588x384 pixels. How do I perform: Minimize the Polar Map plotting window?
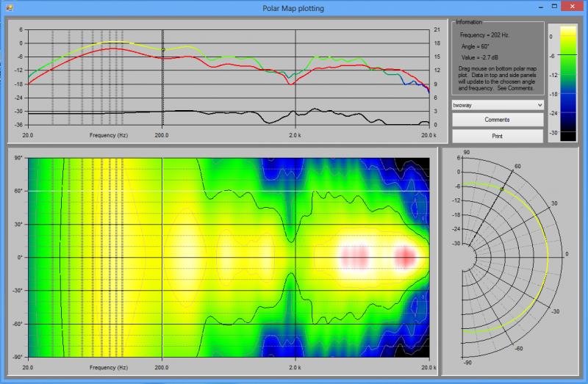point(525,6)
